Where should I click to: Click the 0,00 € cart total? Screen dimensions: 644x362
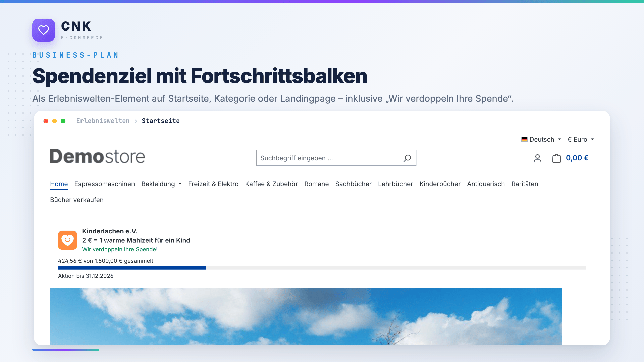[577, 158]
